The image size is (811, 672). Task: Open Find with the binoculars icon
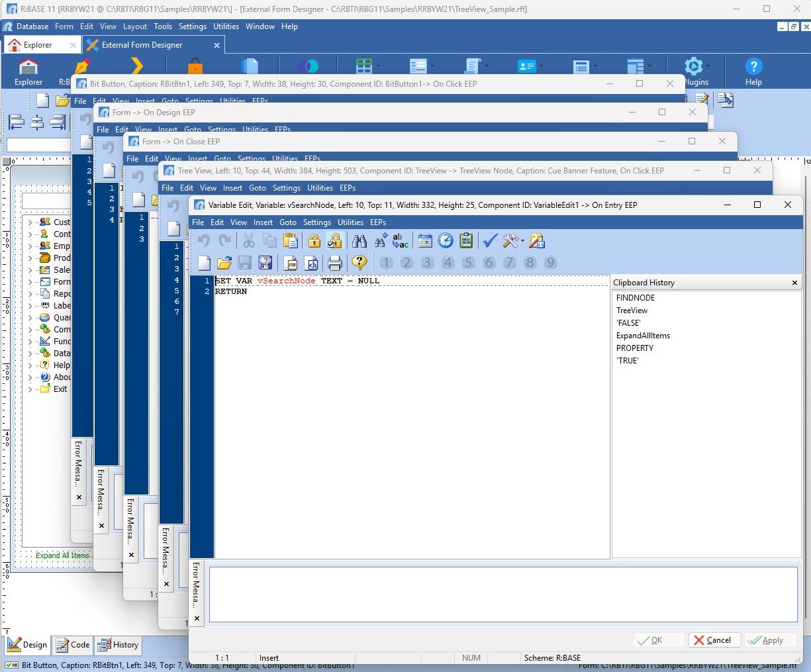click(x=359, y=241)
